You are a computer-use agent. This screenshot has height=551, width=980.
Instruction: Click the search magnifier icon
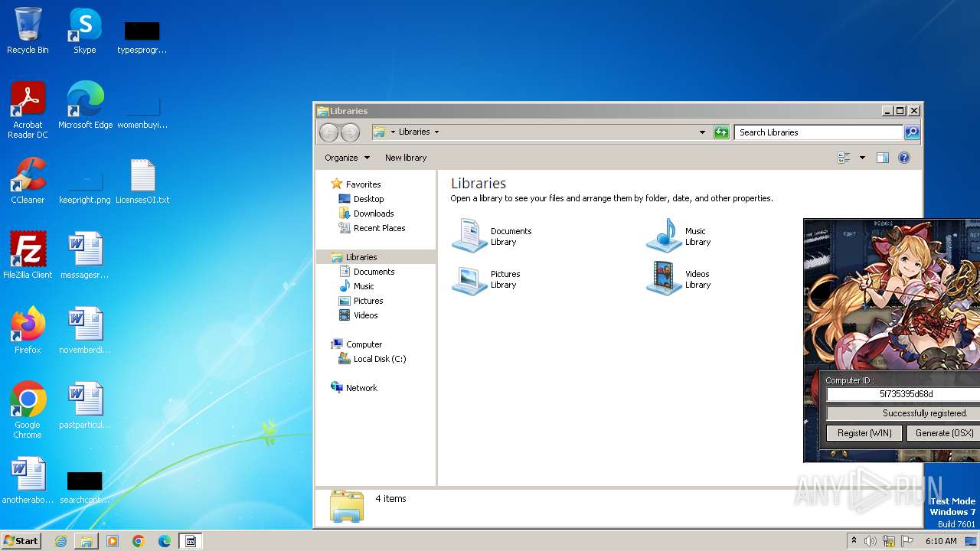(x=911, y=132)
